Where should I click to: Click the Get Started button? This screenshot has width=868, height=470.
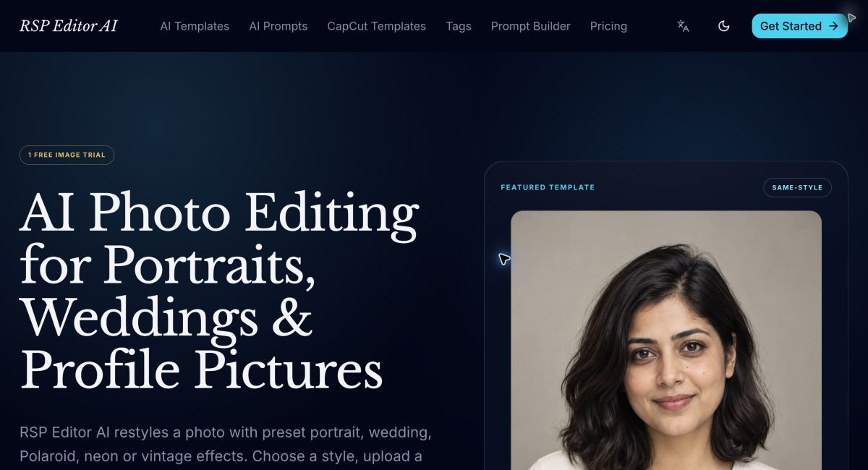(799, 26)
